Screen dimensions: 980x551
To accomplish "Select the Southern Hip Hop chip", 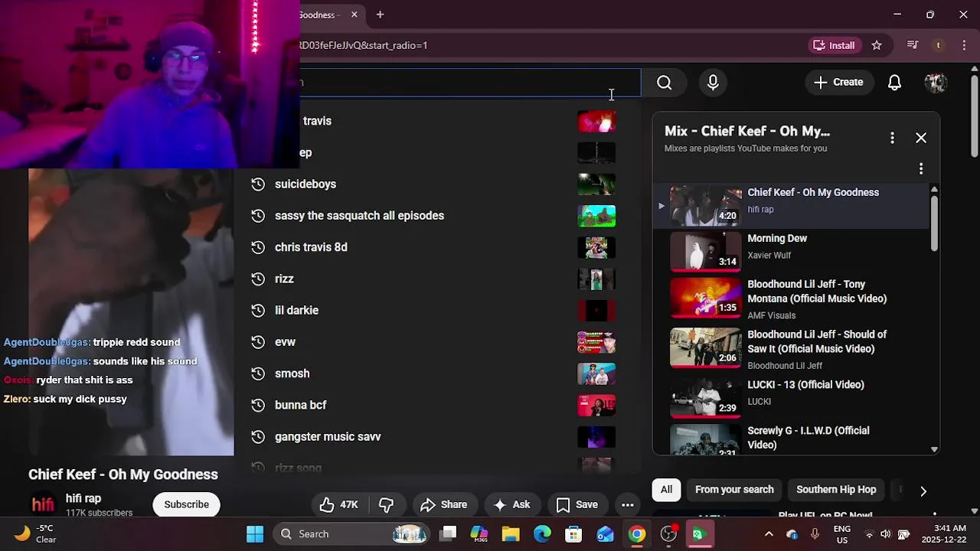I will pyautogui.click(x=836, y=490).
